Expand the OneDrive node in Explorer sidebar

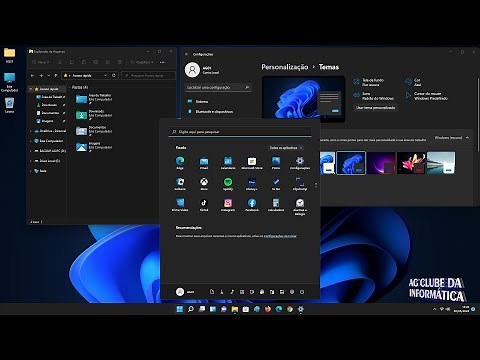coord(31,131)
